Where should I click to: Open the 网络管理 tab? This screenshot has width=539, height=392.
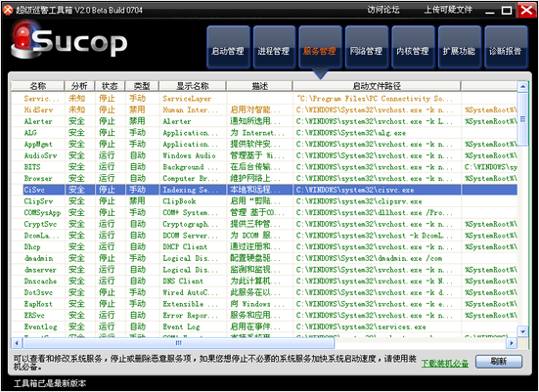367,47
